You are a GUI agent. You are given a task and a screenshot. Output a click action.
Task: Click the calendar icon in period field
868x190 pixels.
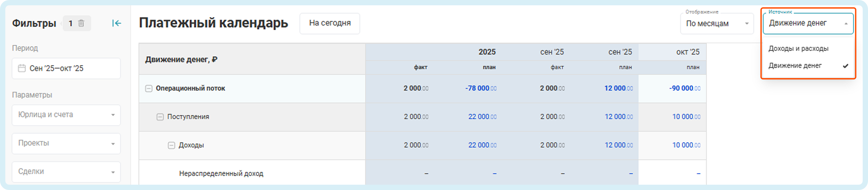coord(22,69)
